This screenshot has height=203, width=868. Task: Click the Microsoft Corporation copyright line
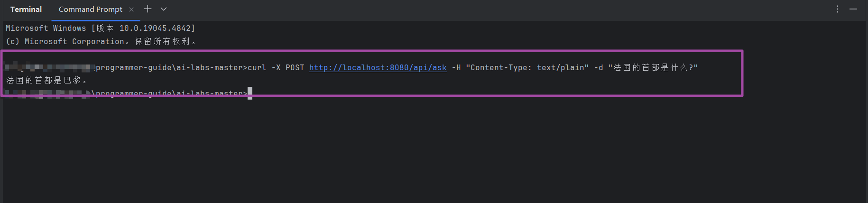coord(101,42)
